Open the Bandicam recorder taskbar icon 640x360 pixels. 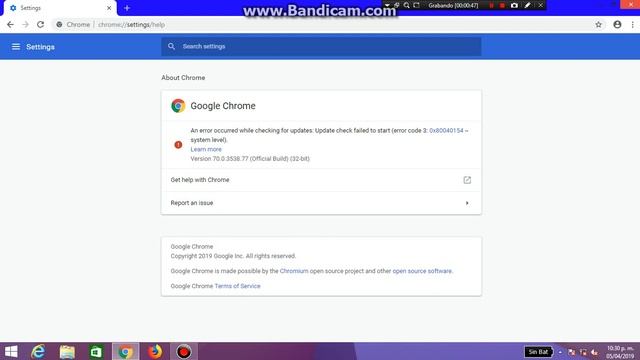coord(184,351)
